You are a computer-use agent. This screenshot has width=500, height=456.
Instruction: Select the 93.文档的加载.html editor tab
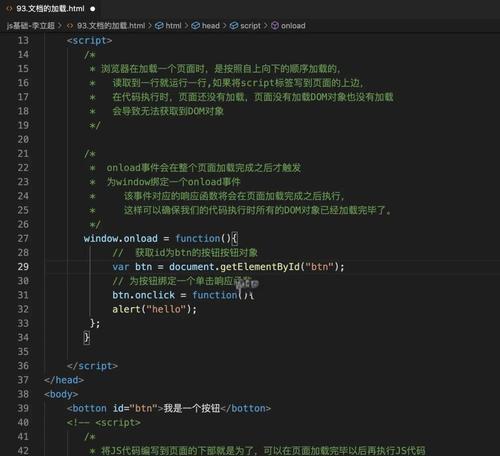(x=50, y=9)
